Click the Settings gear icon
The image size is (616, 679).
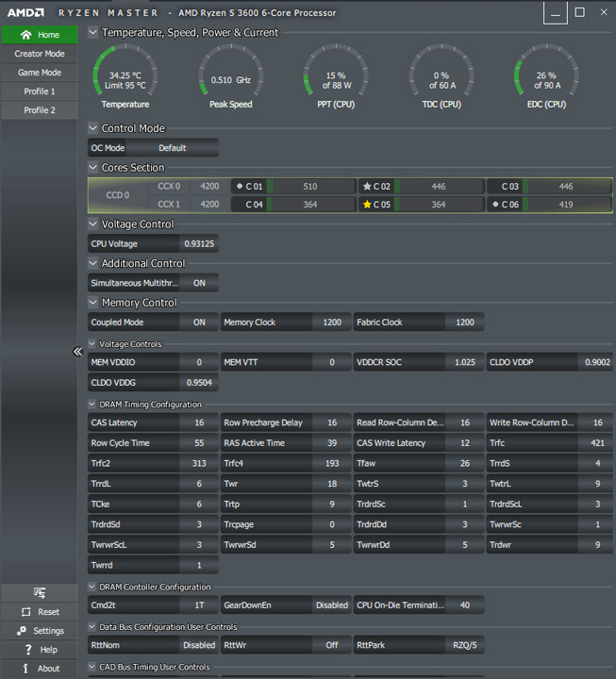(22, 631)
